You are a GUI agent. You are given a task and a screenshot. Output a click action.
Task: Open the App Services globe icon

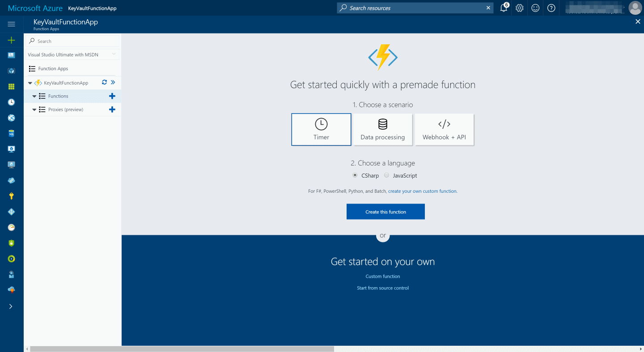12,118
